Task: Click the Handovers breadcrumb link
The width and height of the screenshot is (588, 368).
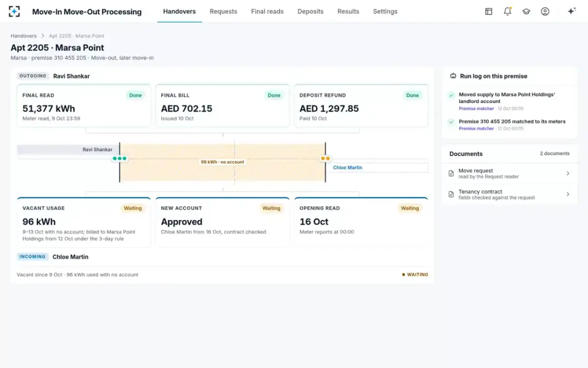Action: pyautogui.click(x=24, y=36)
